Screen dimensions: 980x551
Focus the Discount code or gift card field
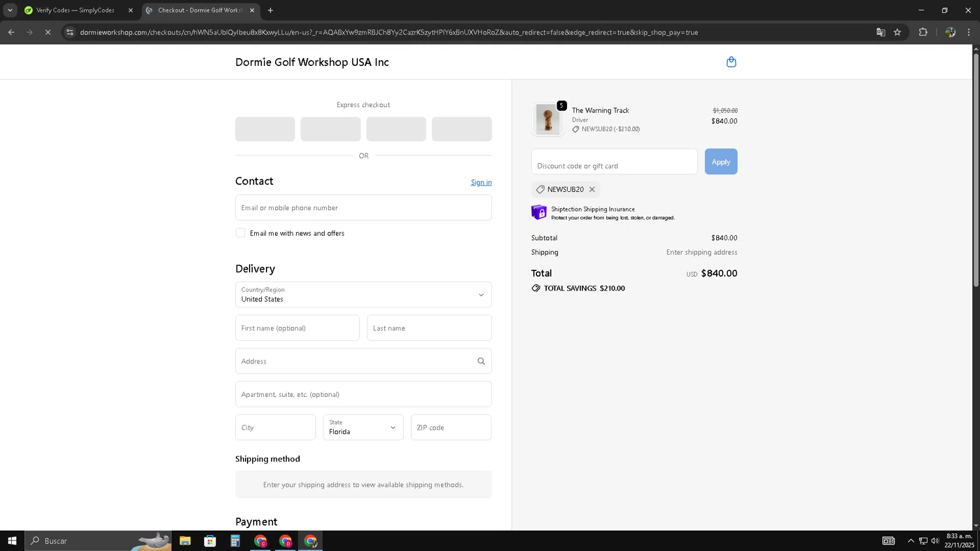coord(614,162)
